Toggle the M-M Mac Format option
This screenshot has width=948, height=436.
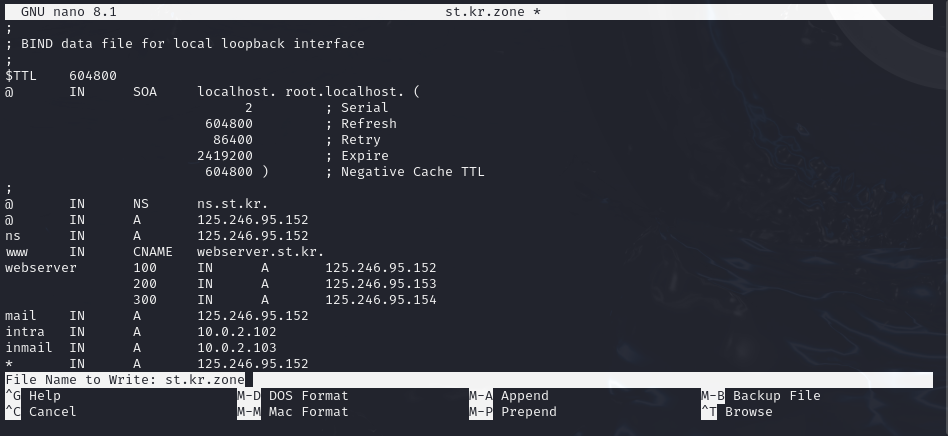coord(293,412)
